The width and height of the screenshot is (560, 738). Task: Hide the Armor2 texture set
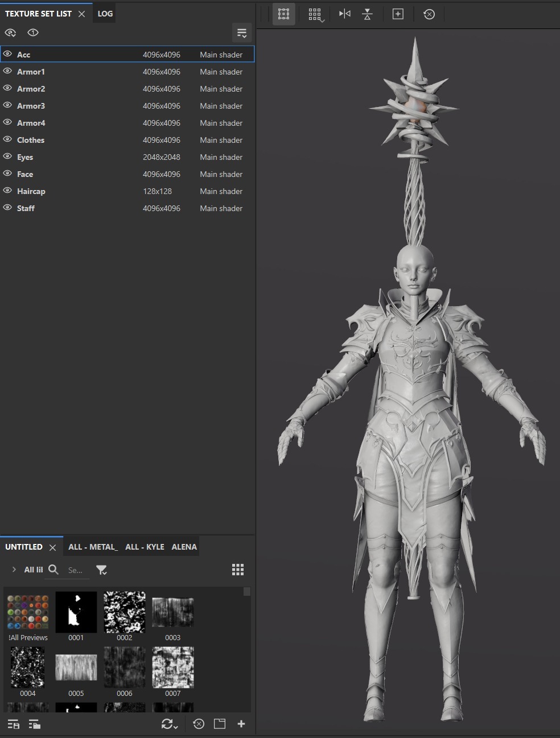tap(7, 88)
